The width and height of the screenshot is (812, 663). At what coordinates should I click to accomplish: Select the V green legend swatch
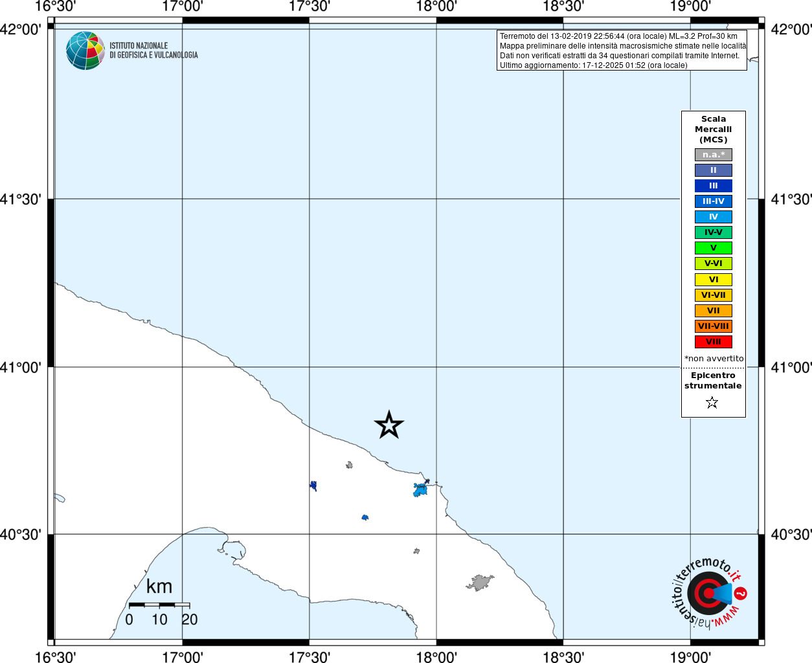714,248
